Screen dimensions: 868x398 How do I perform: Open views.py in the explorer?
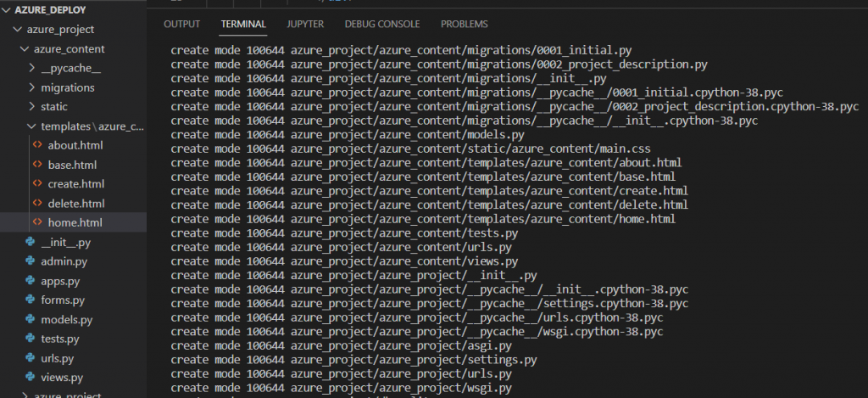click(x=62, y=378)
